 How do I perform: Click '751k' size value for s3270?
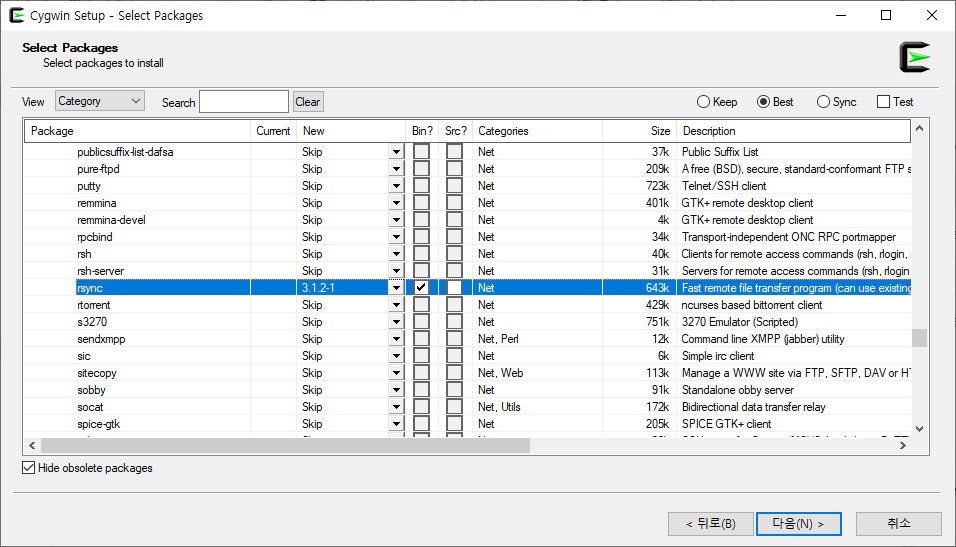pyautogui.click(x=657, y=322)
